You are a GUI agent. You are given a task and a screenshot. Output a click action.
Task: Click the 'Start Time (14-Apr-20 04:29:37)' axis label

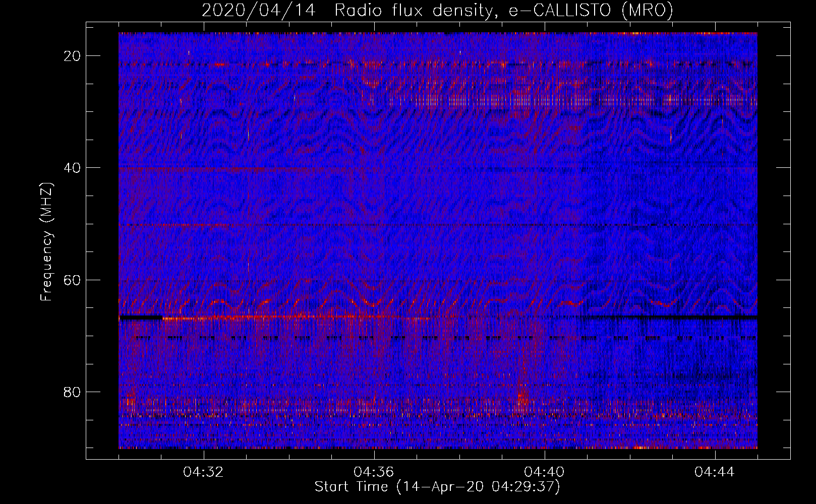pyautogui.click(x=437, y=487)
